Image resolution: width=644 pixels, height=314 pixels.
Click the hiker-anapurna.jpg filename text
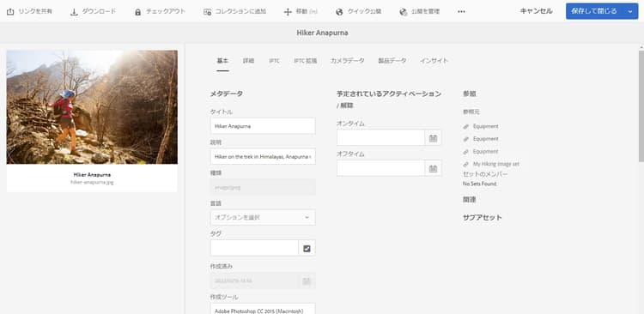click(x=92, y=182)
